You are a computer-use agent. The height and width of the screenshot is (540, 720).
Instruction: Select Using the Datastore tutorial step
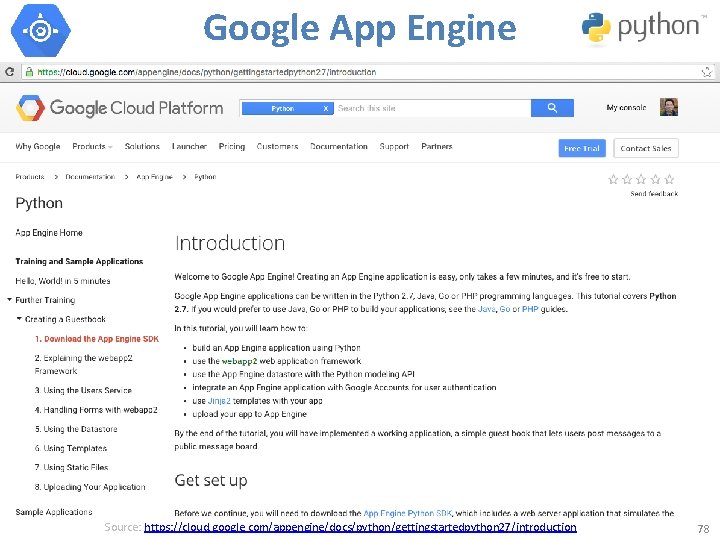click(76, 429)
